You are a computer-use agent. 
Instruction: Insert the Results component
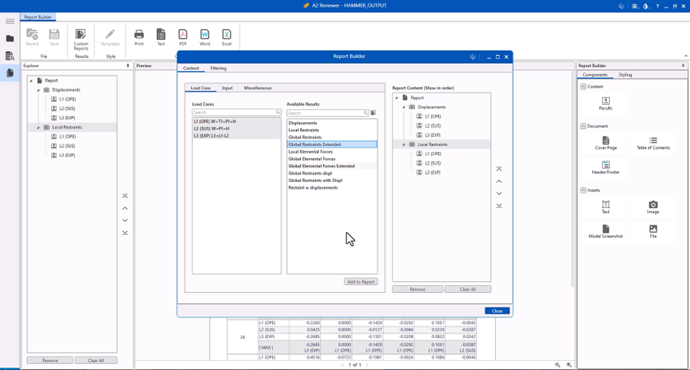tap(606, 103)
